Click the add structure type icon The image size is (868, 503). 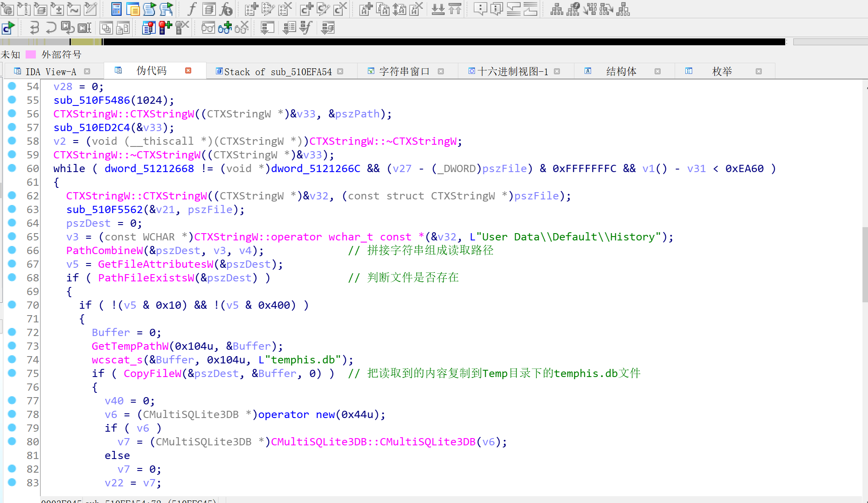click(252, 9)
